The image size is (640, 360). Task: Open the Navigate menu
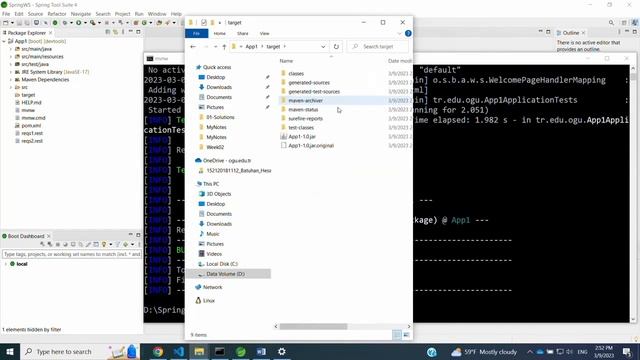(x=81, y=14)
